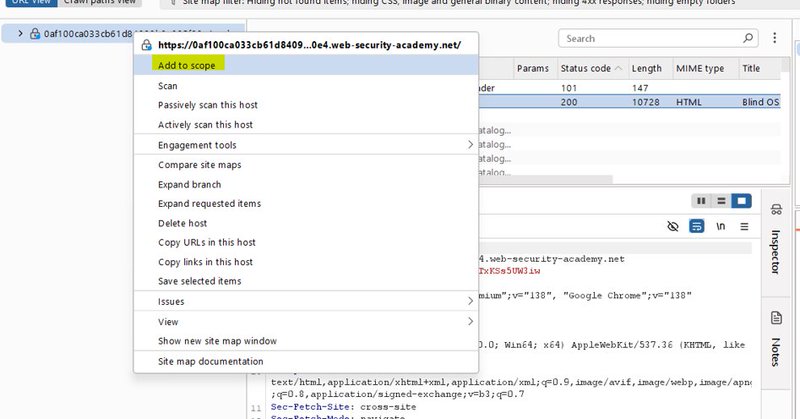Select the row with status code 101
Viewport: 800px width, 419px height.
(x=629, y=88)
